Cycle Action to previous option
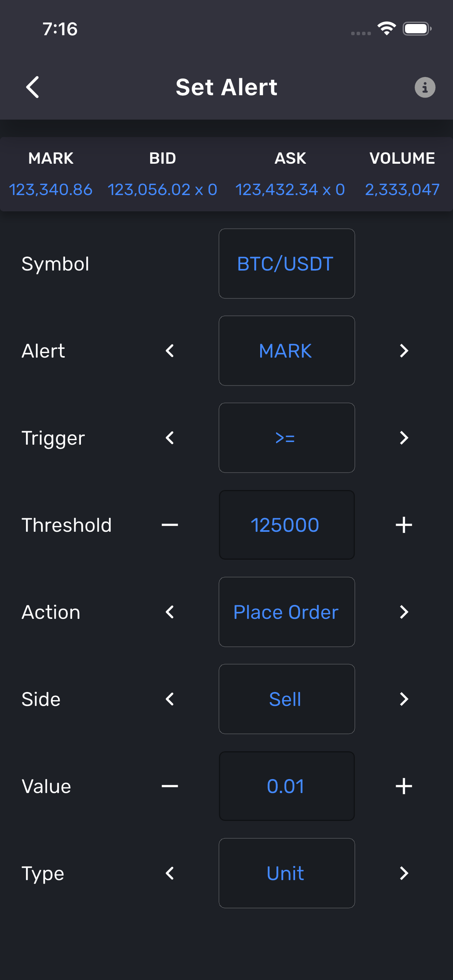This screenshot has height=980, width=453. click(170, 612)
